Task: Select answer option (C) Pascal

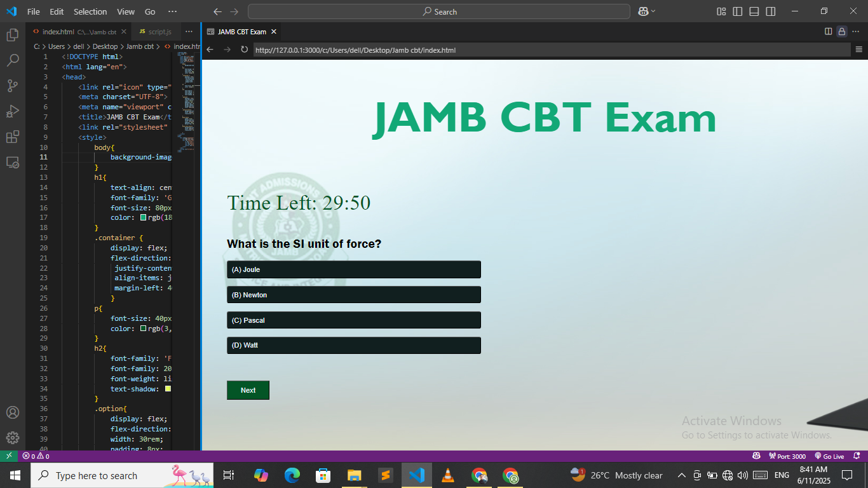Action: (x=354, y=320)
